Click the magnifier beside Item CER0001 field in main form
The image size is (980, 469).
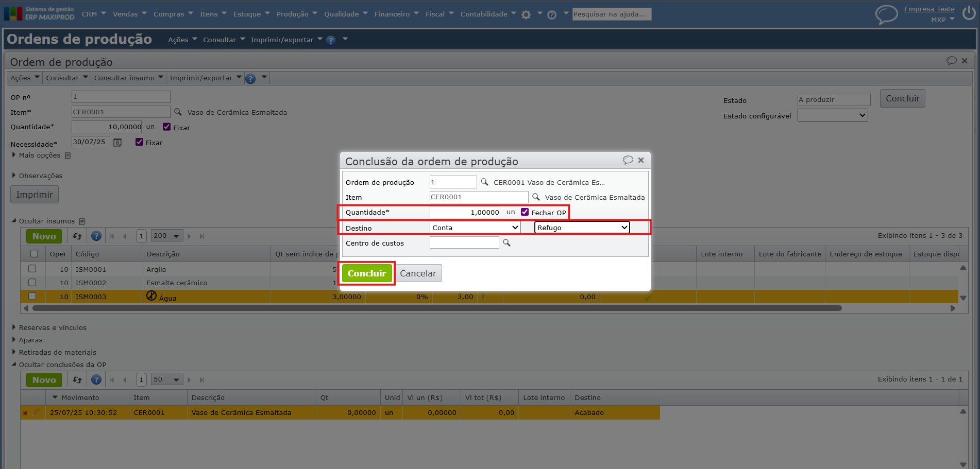(178, 112)
